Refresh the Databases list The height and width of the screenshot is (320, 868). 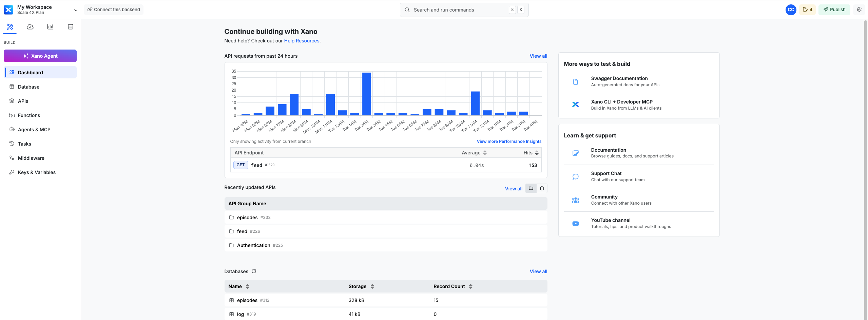pos(254,271)
